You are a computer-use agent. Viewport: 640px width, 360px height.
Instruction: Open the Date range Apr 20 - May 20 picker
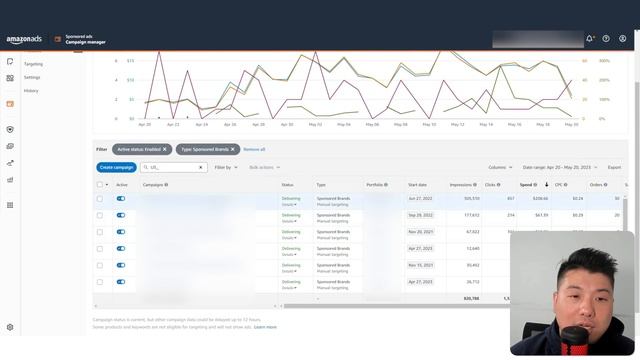click(560, 167)
